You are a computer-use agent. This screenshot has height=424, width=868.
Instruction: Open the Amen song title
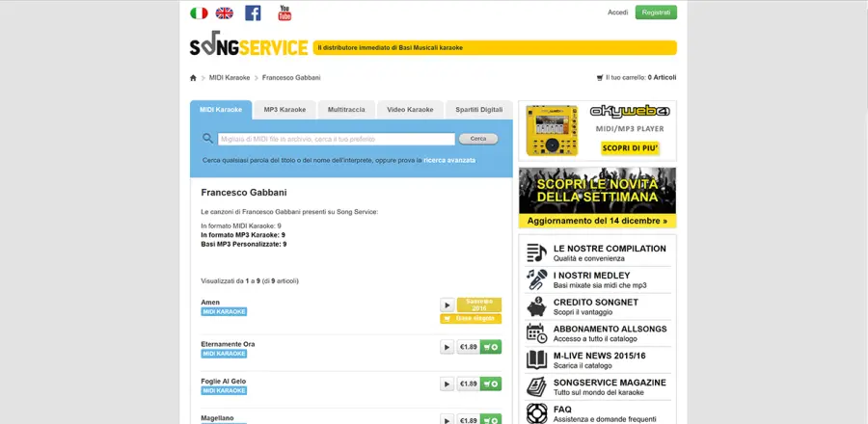coord(210,303)
